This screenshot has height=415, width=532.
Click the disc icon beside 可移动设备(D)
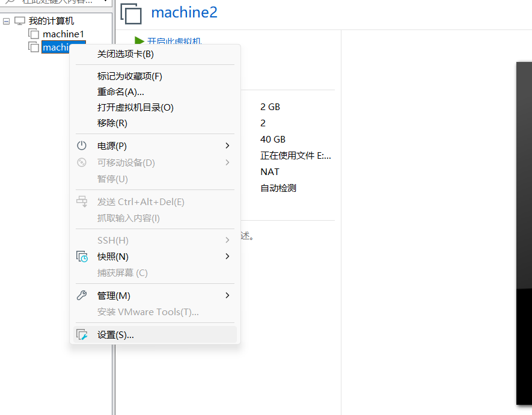(81, 162)
